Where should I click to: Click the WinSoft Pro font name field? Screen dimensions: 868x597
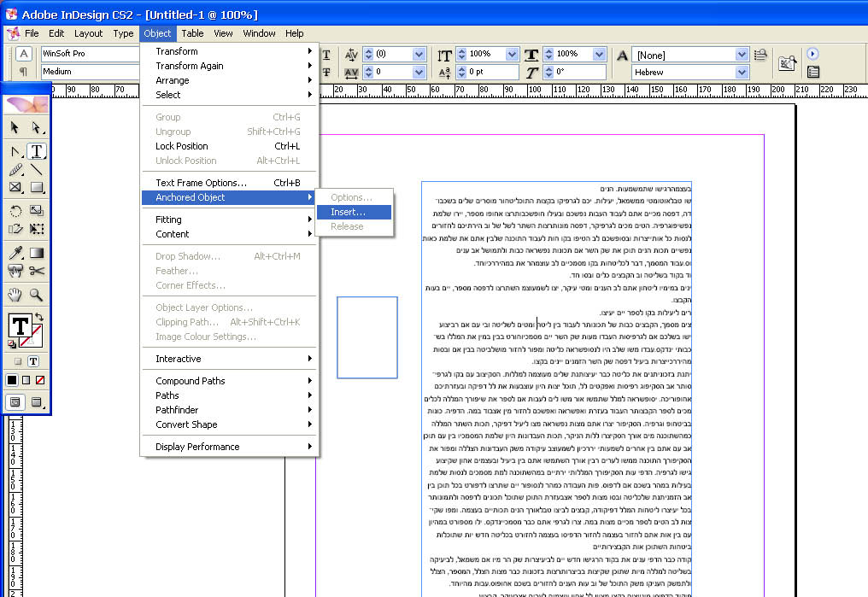(91, 54)
